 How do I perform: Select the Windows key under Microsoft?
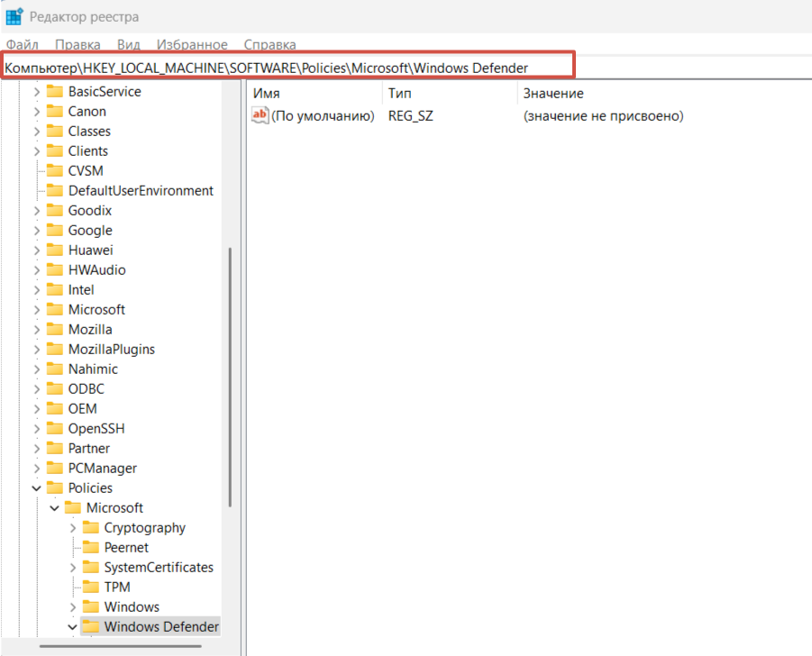(132, 606)
